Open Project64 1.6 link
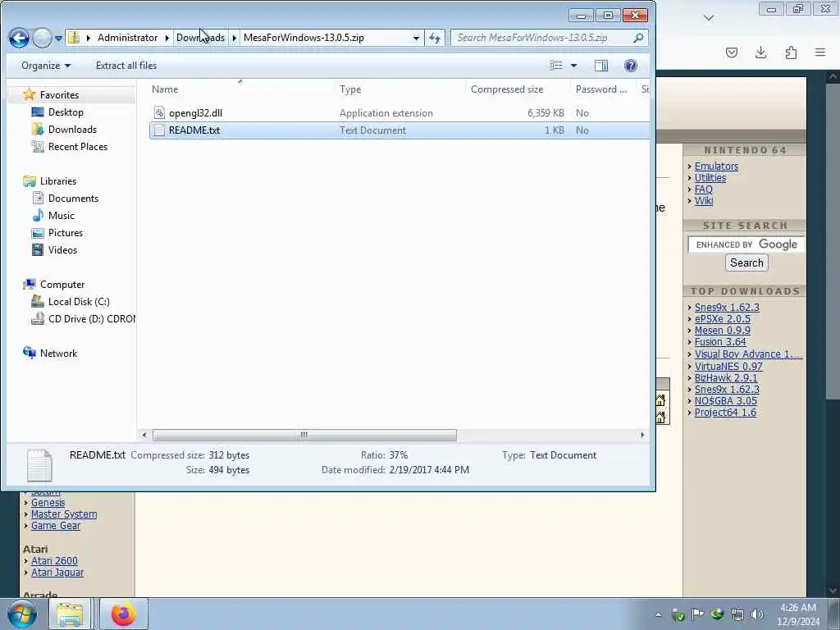840x630 pixels. tap(725, 413)
